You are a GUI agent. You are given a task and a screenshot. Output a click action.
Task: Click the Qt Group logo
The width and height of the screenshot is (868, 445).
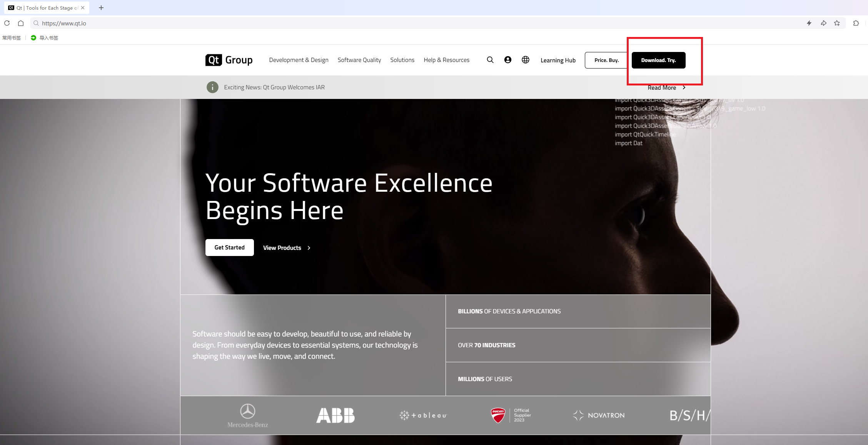229,60
